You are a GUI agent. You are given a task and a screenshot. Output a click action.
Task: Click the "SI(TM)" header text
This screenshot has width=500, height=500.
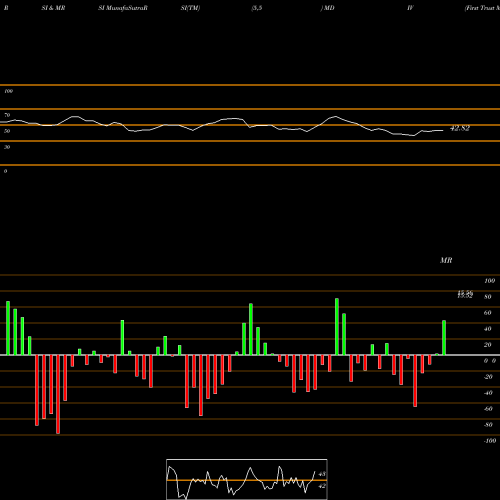(x=190, y=8)
